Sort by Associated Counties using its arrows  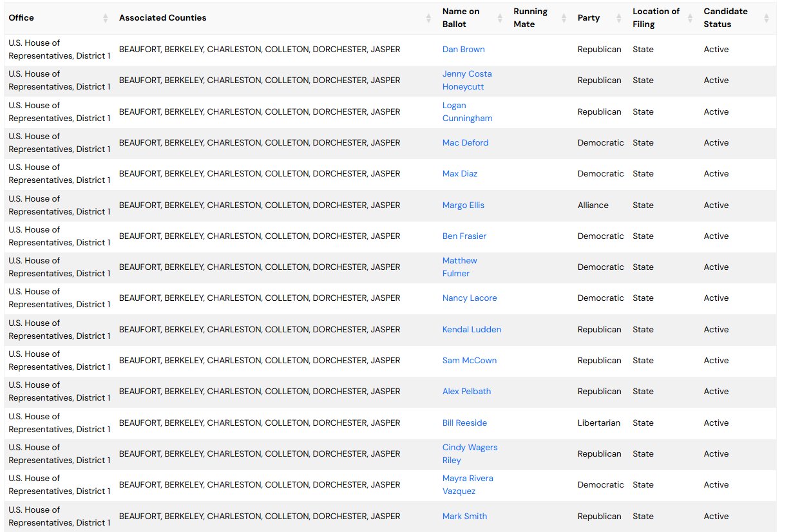(428, 18)
